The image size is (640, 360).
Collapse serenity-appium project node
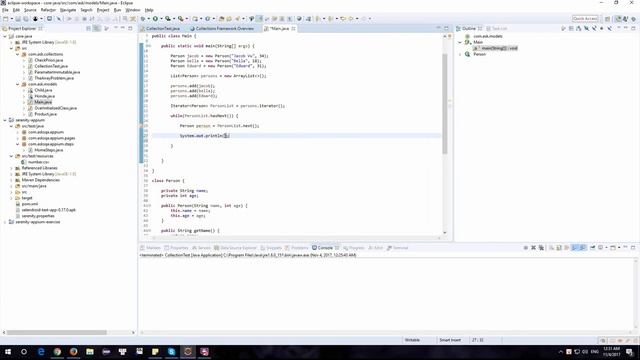pos(5,120)
